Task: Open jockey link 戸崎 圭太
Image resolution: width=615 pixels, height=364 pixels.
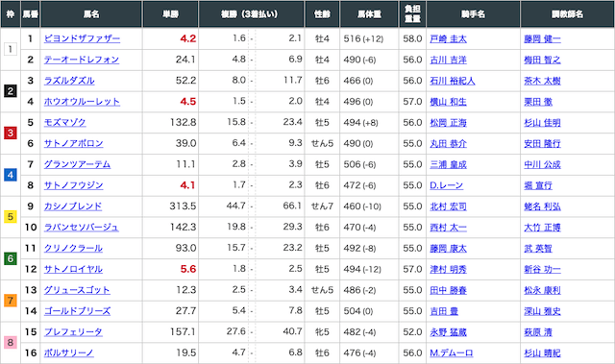Action: click(x=449, y=38)
